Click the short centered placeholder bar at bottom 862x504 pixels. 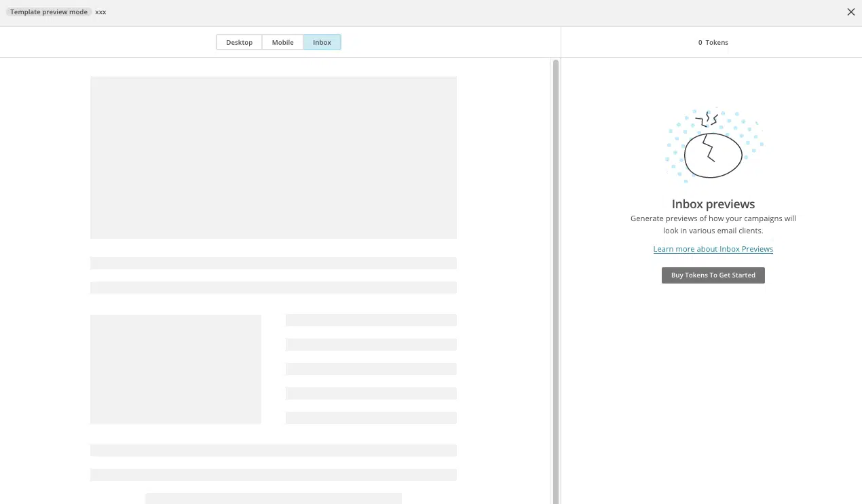(274, 499)
